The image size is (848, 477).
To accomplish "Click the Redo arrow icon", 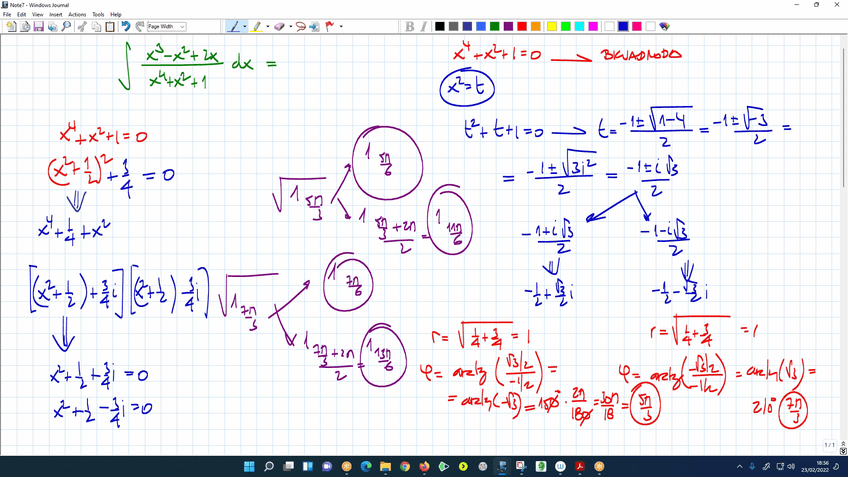I will point(140,26).
